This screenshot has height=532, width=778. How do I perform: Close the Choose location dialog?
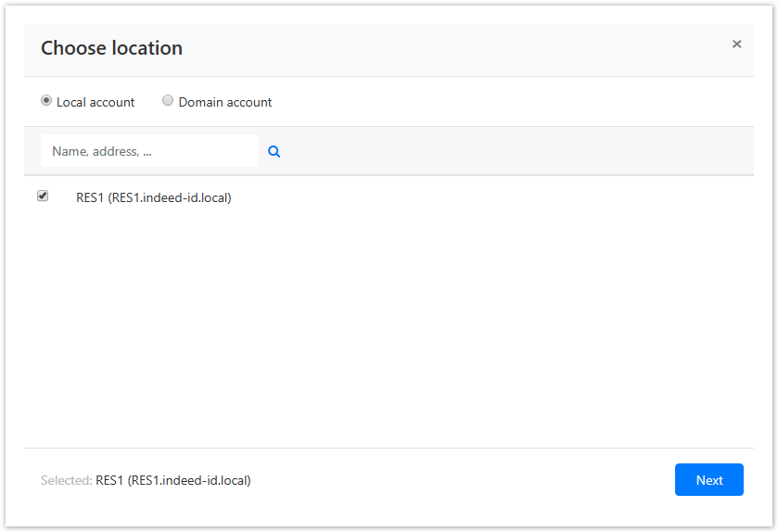point(736,44)
